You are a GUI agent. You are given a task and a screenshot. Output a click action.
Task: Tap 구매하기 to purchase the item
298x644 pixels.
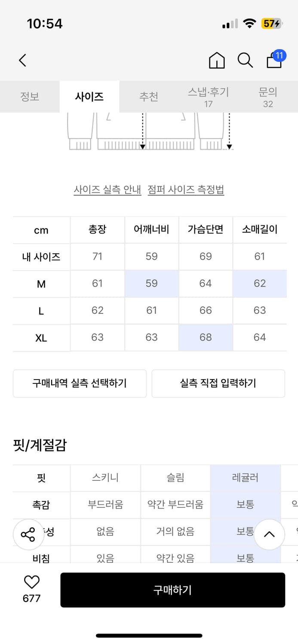(x=173, y=590)
